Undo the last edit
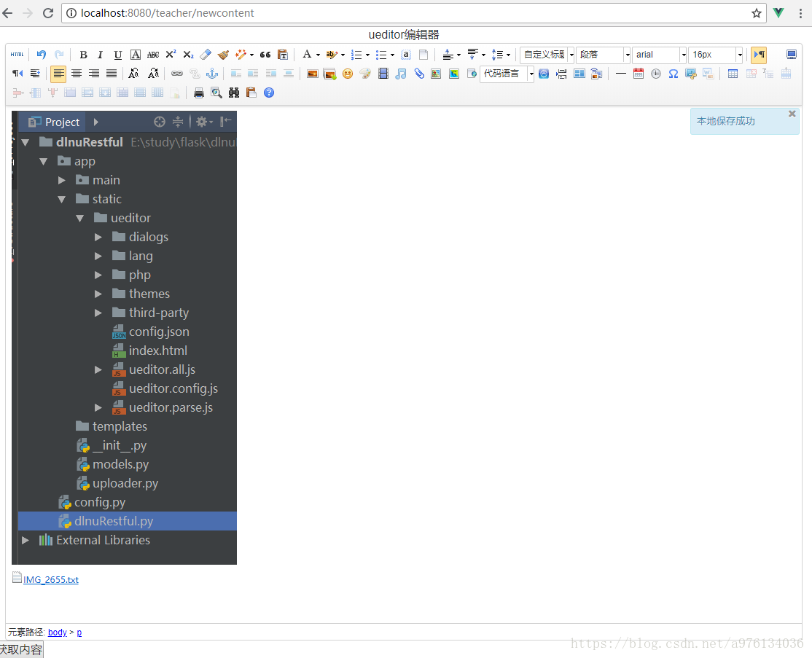Screen dimensions: 812x658 pyautogui.click(x=42, y=55)
